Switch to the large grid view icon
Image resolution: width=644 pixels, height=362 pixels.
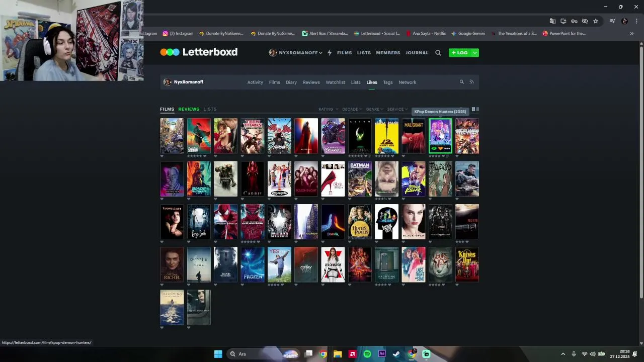tap(473, 109)
